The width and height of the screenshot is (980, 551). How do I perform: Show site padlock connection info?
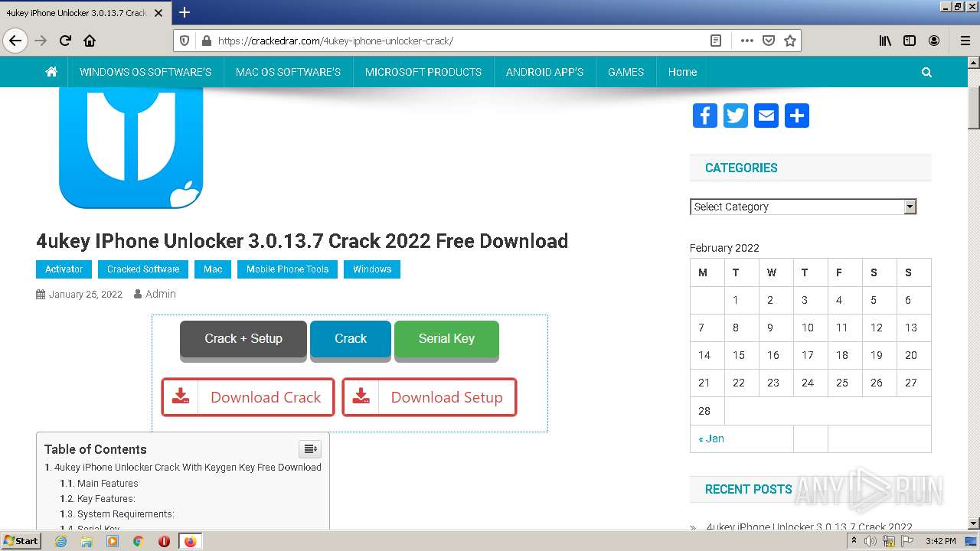click(205, 41)
